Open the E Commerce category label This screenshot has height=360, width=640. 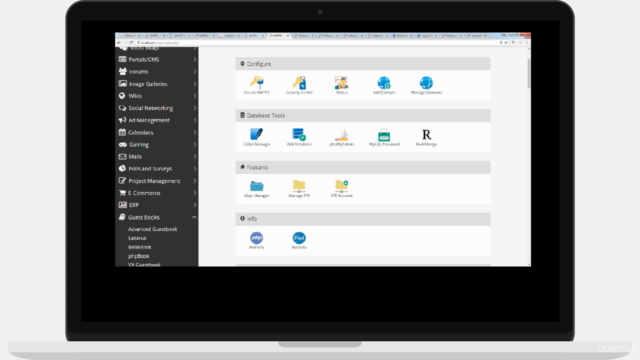144,193
